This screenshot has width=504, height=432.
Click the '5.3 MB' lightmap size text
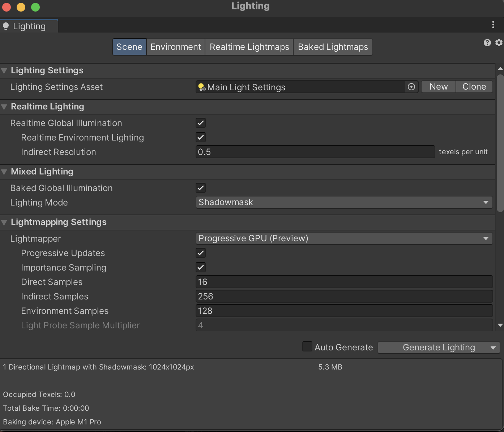coord(330,367)
